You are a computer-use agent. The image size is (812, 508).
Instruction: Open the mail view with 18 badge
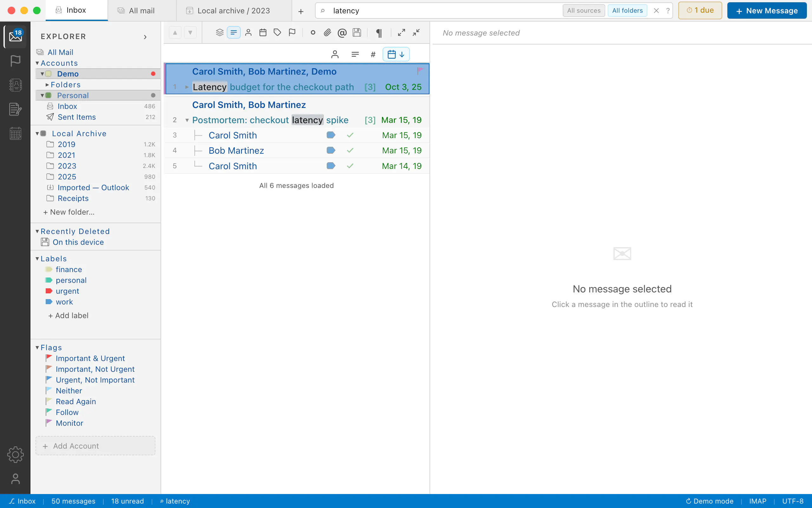pos(16,36)
